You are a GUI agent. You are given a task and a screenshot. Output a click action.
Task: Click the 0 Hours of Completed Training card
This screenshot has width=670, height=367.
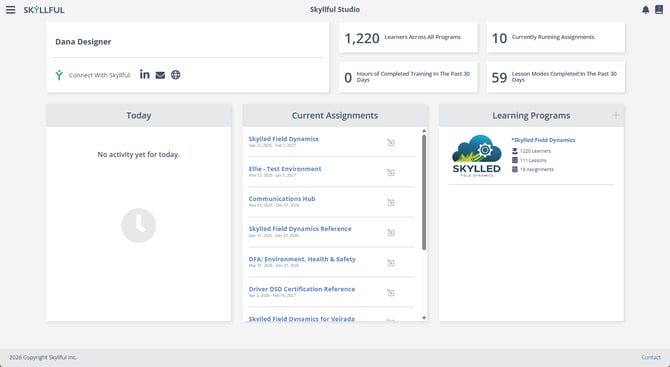(x=408, y=77)
